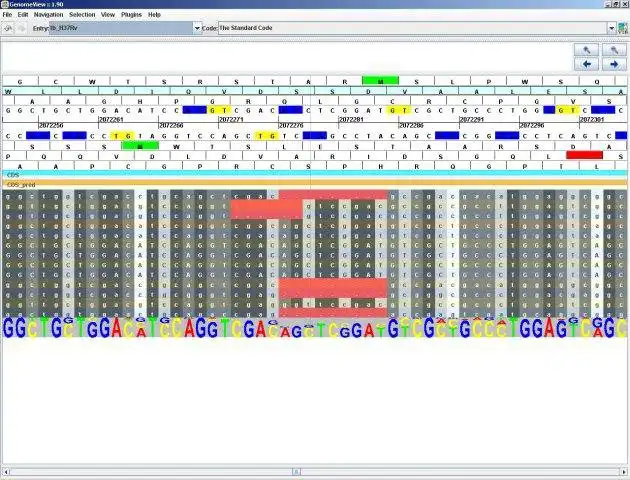
Task: Click the orange CDS_pred track bar
Action: (315, 184)
